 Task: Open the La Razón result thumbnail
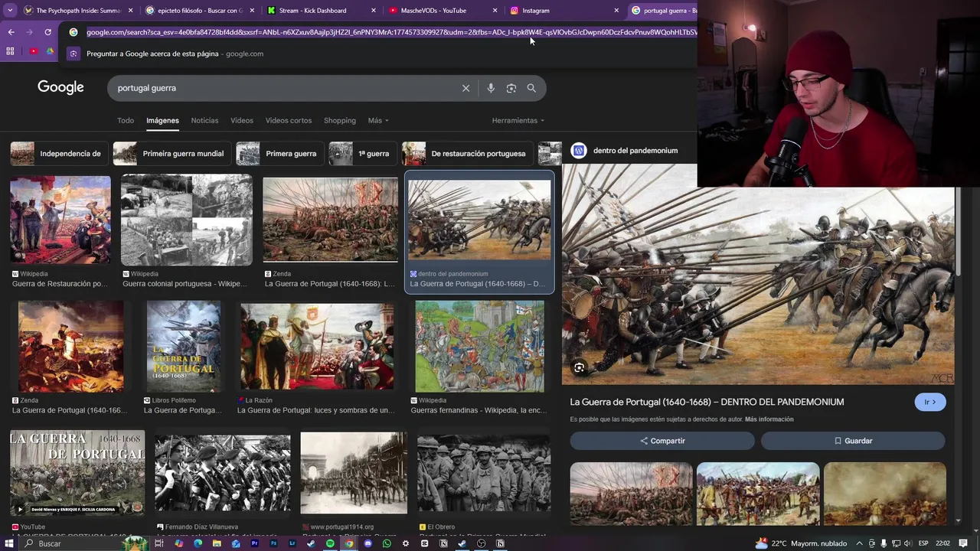317,346
